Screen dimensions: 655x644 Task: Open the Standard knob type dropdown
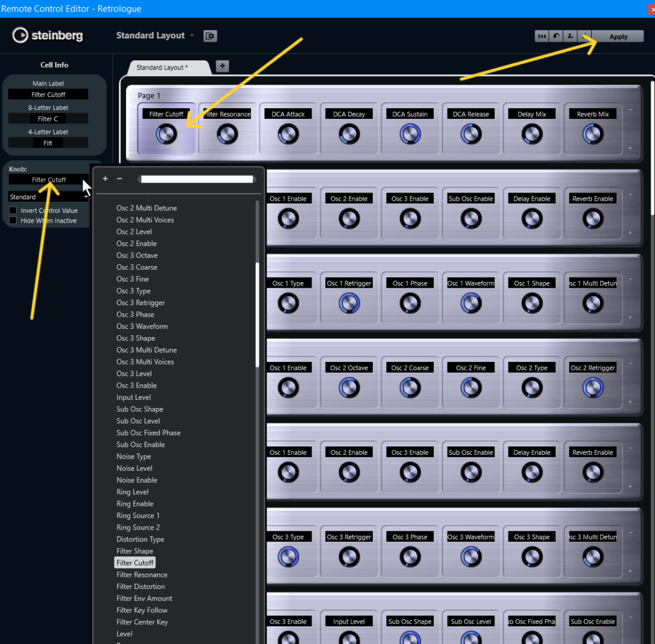tap(49, 197)
